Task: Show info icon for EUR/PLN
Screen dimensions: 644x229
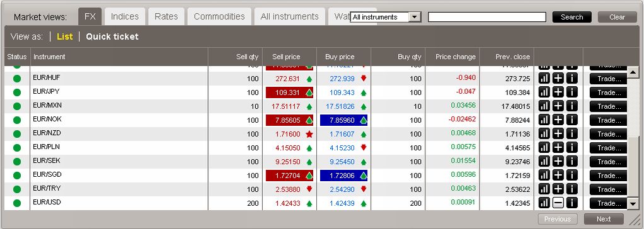Action: click(572, 148)
